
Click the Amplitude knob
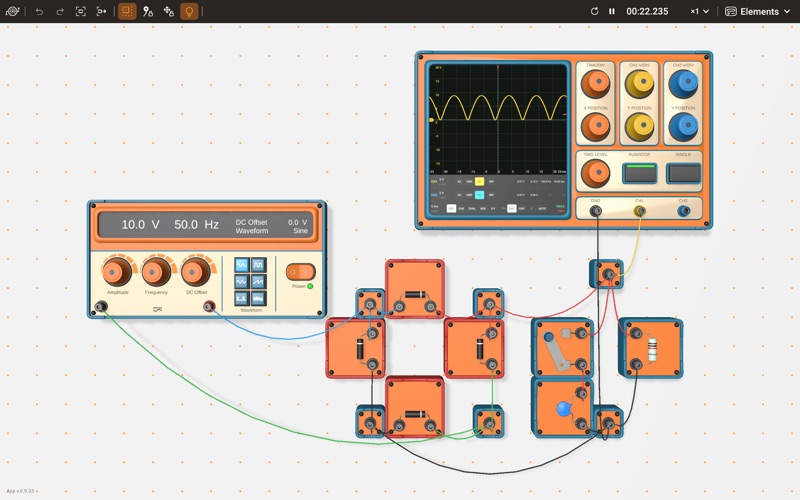tap(117, 271)
